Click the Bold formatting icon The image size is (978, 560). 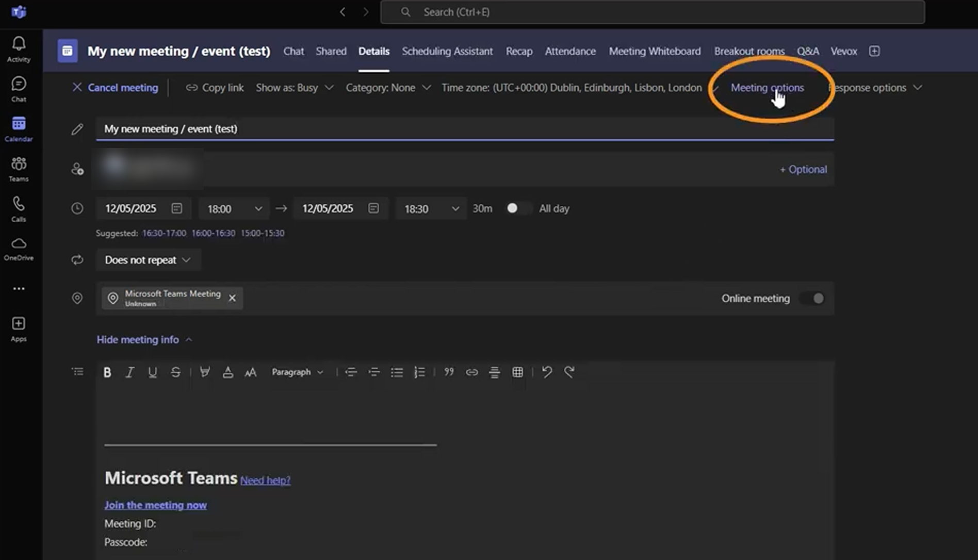[x=107, y=372]
